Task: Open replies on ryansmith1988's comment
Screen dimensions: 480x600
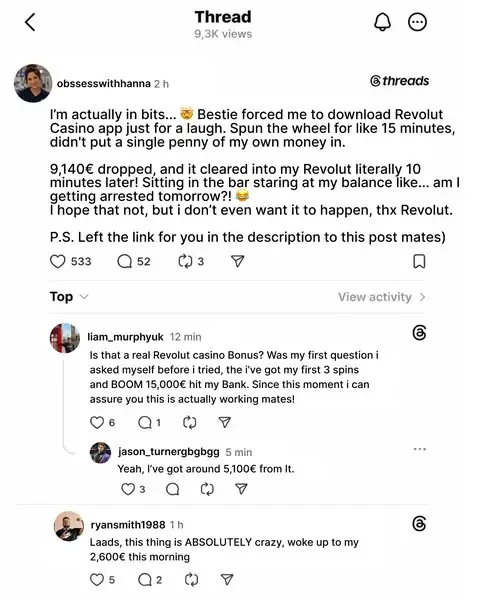Action: click(145, 580)
